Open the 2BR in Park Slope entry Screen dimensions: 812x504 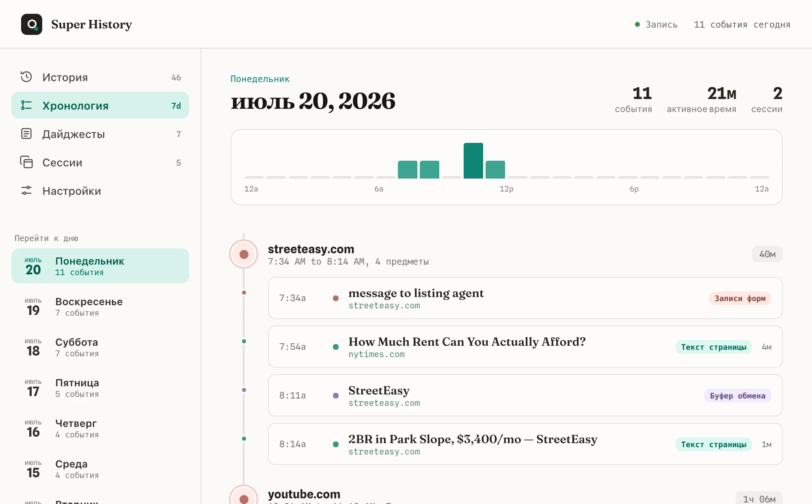525,444
